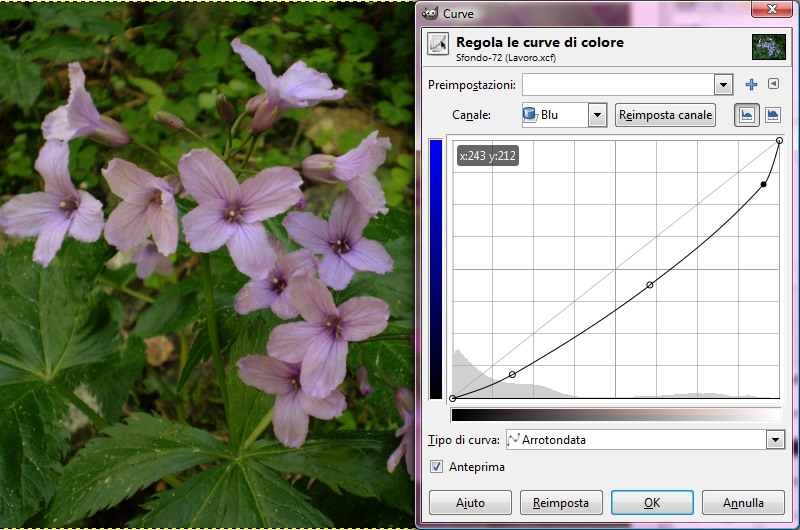The image size is (800, 530).
Task: Click the Curves tool icon in header
Action: [438, 44]
